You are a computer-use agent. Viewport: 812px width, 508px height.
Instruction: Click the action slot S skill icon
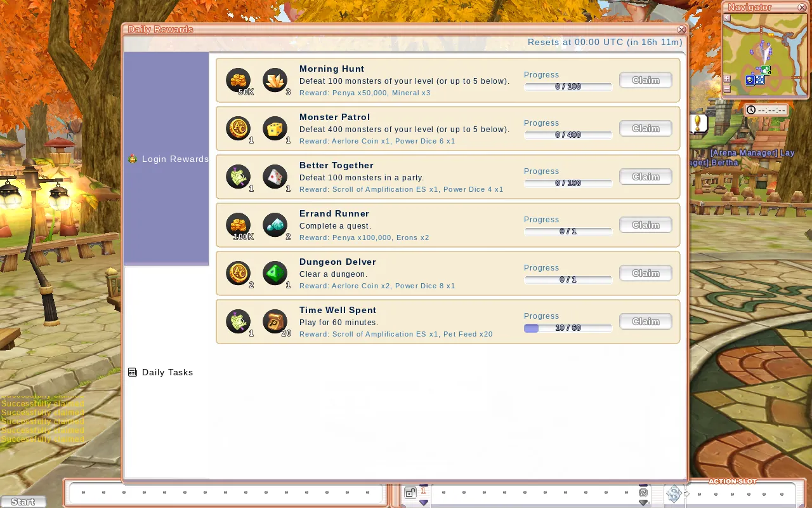pyautogui.click(x=674, y=493)
